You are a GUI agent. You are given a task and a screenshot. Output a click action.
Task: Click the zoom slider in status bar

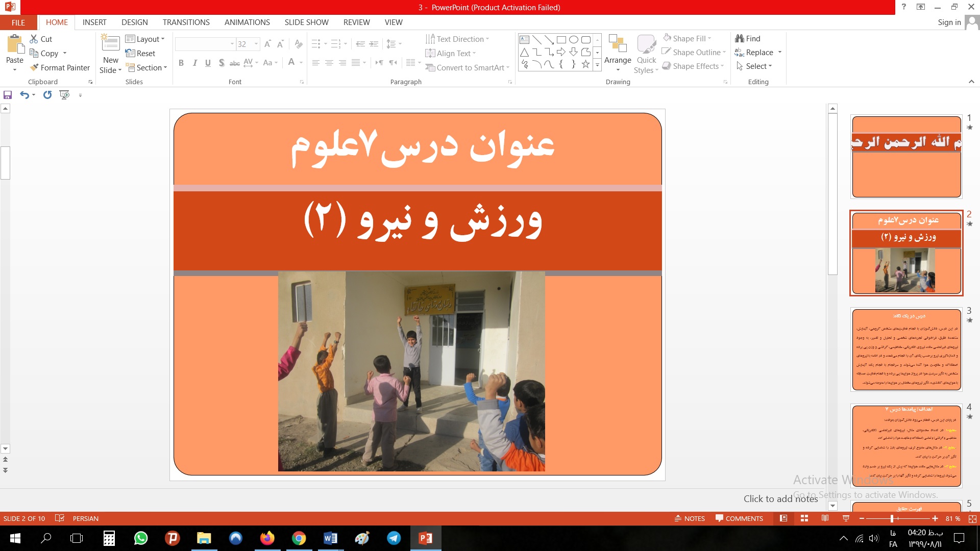(x=892, y=518)
